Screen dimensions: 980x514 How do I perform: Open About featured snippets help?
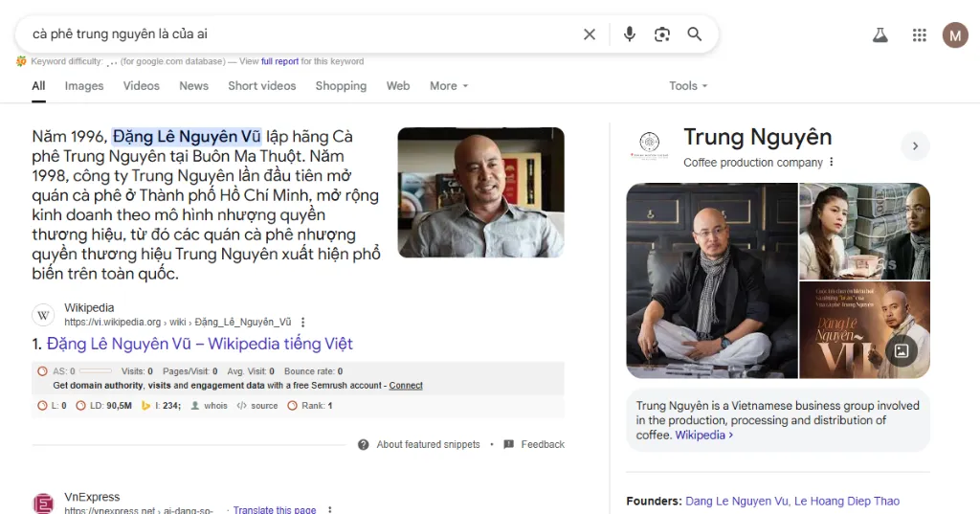[419, 444]
